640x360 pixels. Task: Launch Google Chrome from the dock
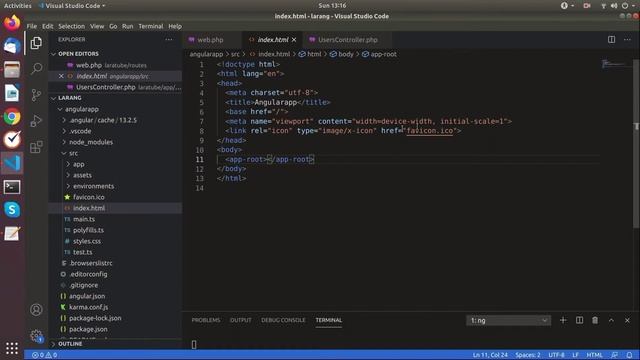click(x=12, y=117)
